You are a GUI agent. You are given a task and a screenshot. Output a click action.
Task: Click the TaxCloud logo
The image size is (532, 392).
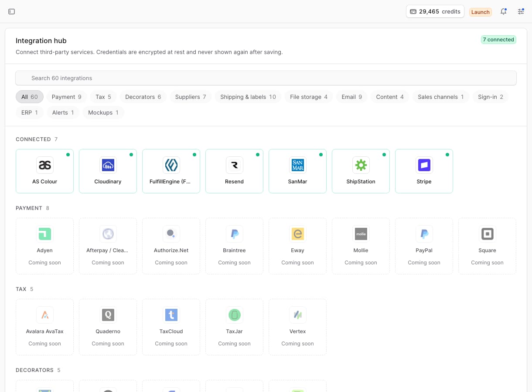171,315
